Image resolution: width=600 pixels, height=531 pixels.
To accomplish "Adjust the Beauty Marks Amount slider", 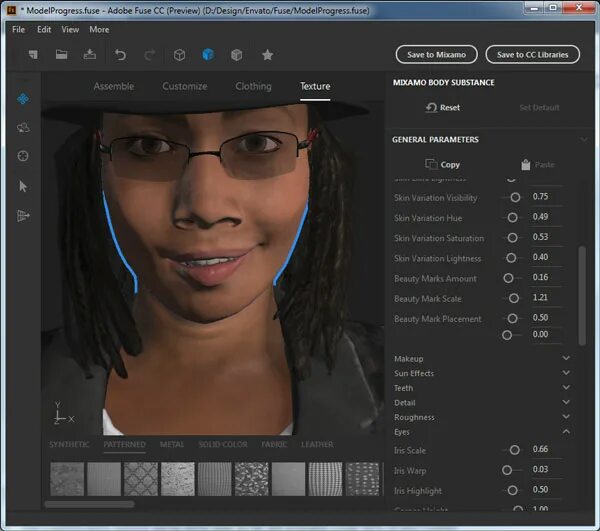I will (508, 278).
